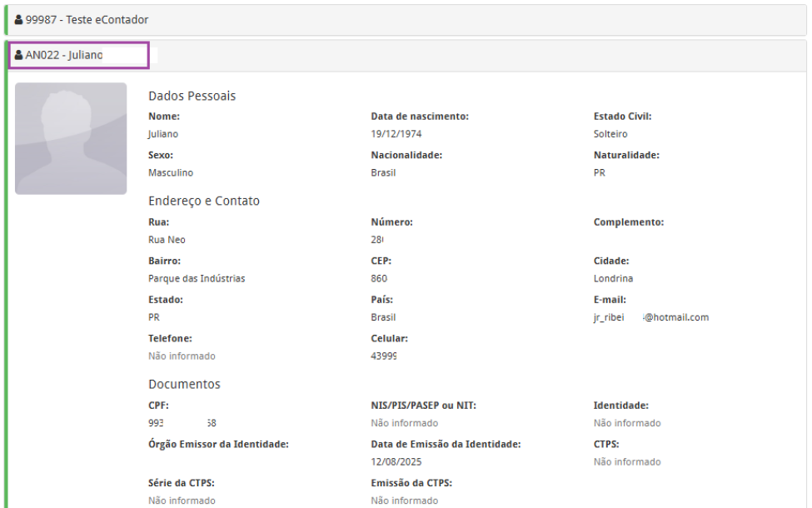Click the CPF number value
This screenshot has width=812, height=508.
click(182, 423)
